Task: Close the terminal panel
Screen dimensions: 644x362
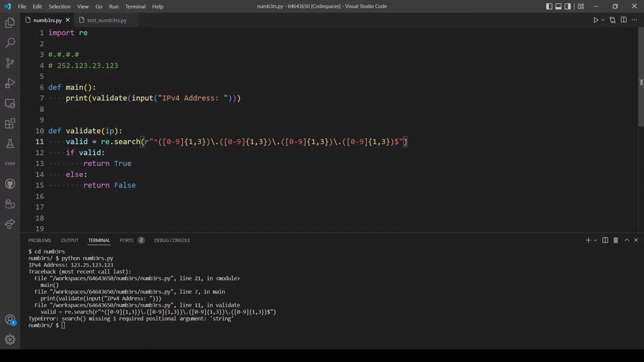Action: click(x=636, y=240)
